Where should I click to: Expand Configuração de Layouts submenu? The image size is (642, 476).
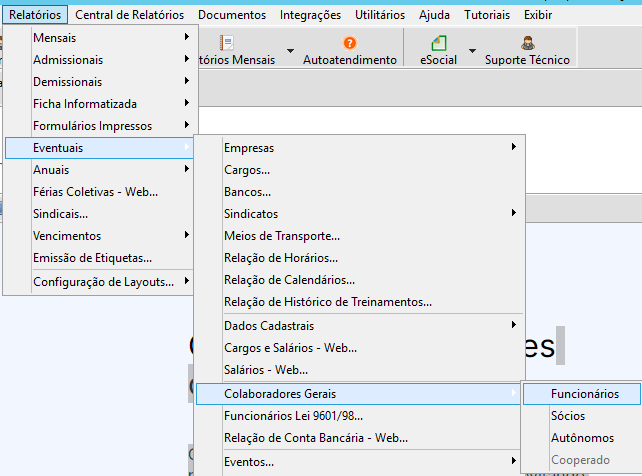(x=99, y=282)
